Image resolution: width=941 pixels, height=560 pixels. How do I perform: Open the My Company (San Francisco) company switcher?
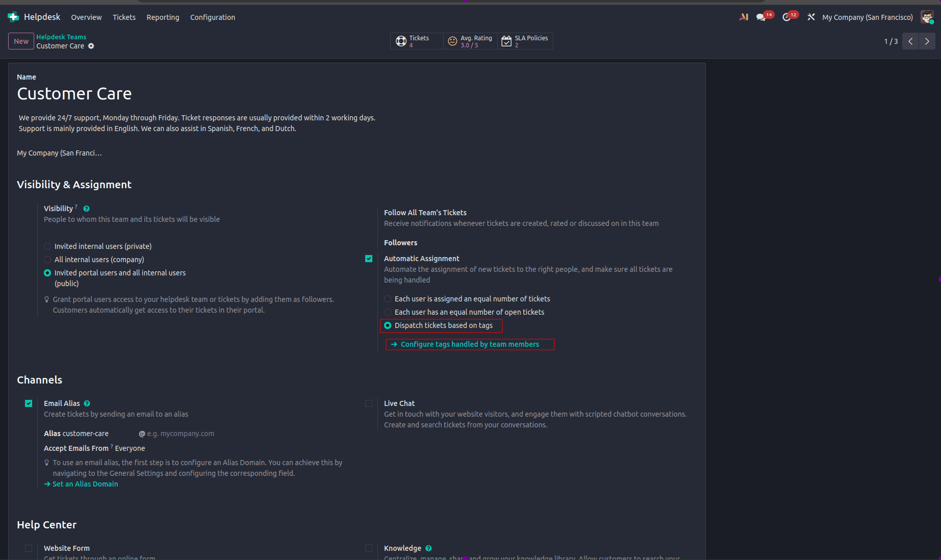pos(868,17)
